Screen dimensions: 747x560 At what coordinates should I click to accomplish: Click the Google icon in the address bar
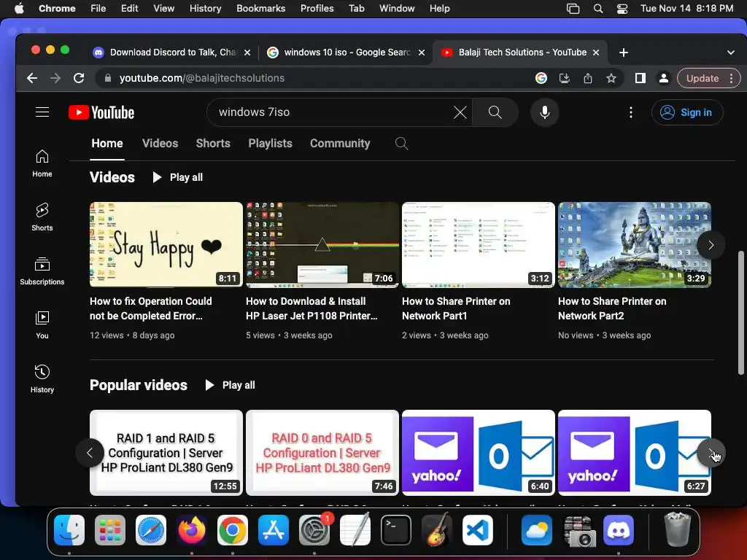click(x=541, y=78)
